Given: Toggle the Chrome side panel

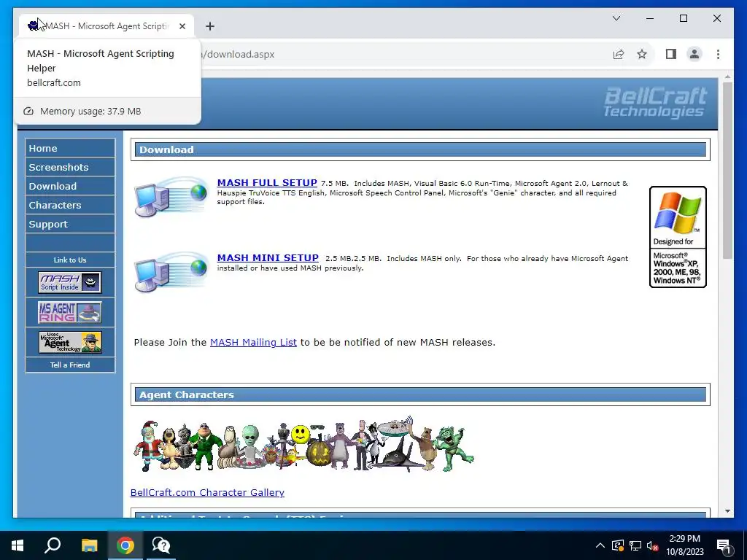Looking at the screenshot, I should (671, 54).
